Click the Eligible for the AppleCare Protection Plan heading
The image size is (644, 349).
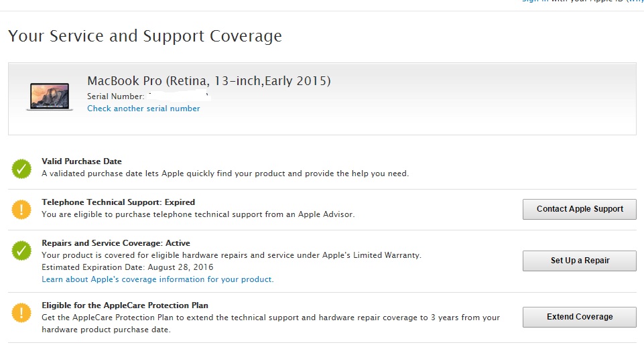125,305
